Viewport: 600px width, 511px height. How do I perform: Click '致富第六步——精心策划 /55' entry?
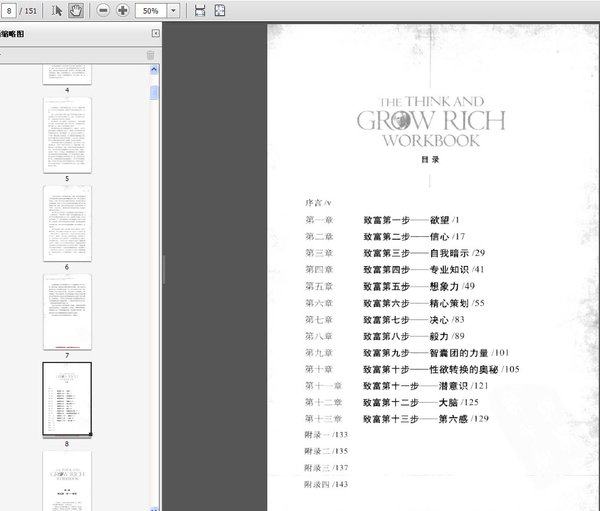[x=424, y=303]
